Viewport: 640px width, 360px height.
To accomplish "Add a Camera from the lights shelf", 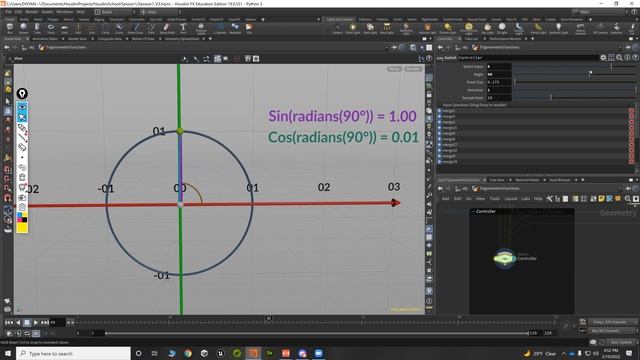I will point(337,28).
